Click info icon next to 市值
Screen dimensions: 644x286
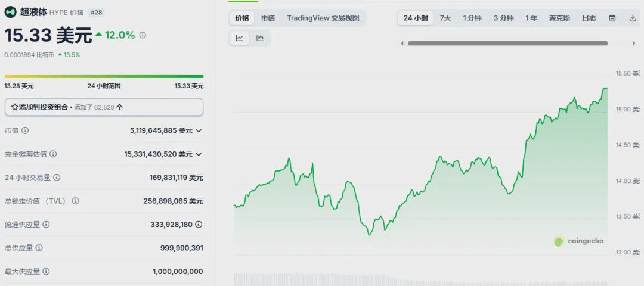pos(25,130)
